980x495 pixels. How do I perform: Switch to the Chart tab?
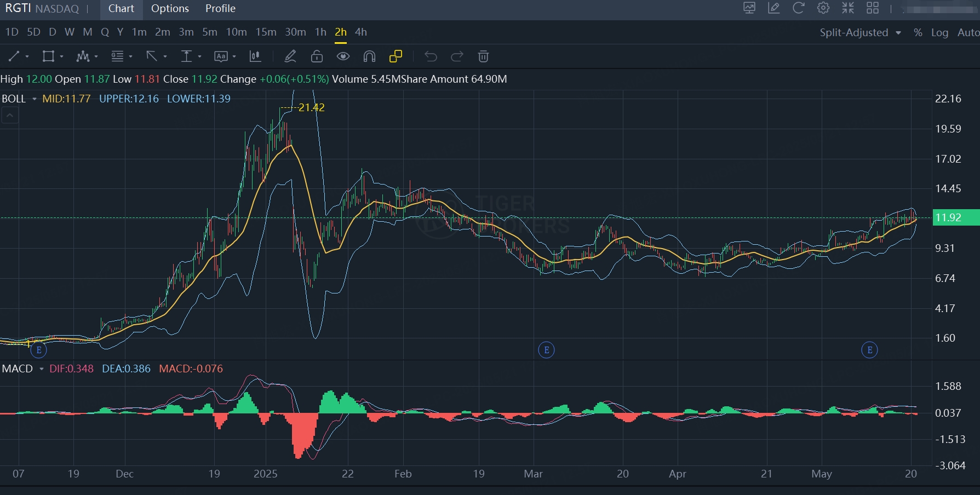click(121, 9)
